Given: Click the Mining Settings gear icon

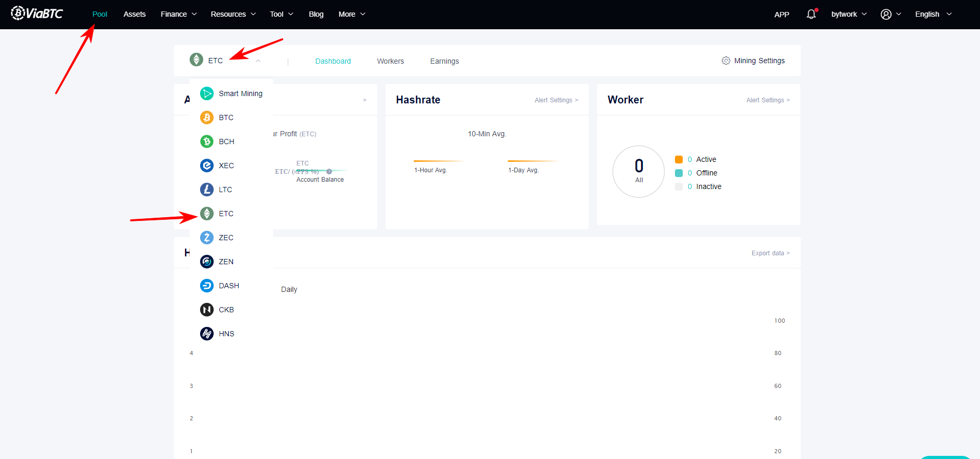Looking at the screenshot, I should [726, 61].
